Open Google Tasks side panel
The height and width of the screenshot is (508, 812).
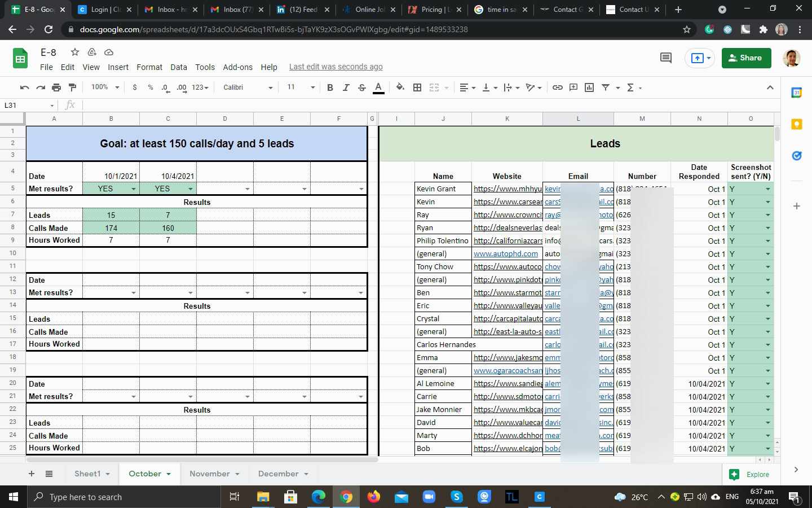[796, 156]
